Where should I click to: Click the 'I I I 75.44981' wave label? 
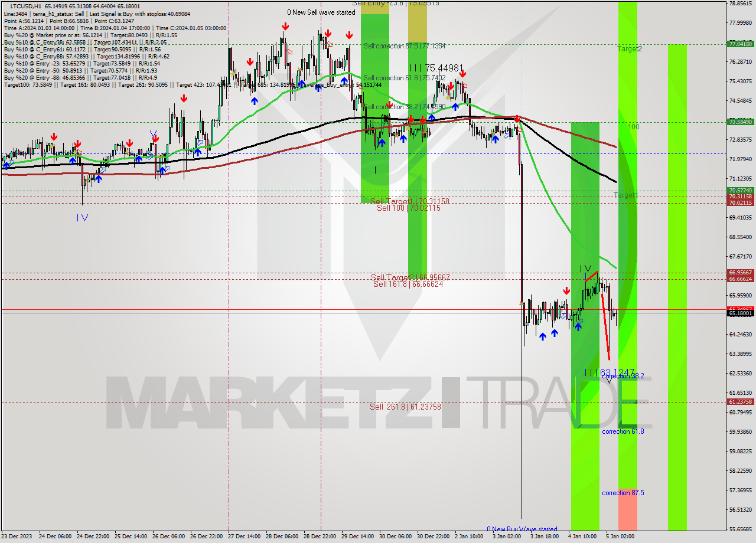436,67
